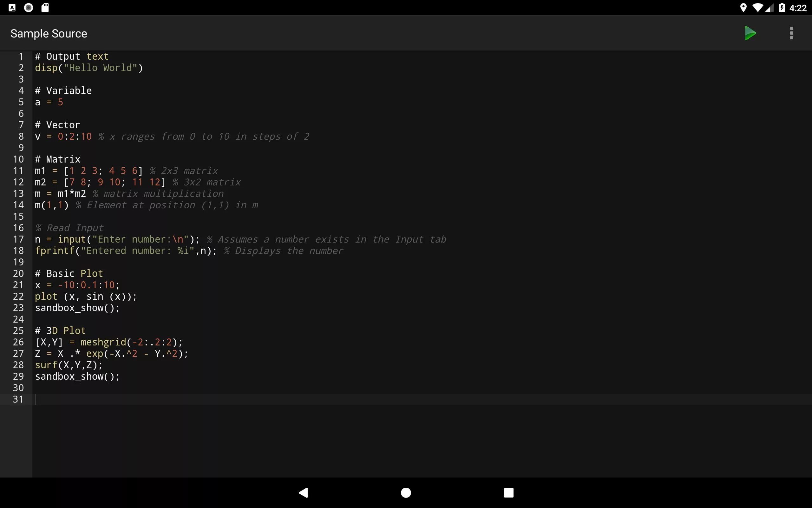Click the '% Read Input' comment
Viewport: 812px width, 508px height.
[69, 228]
